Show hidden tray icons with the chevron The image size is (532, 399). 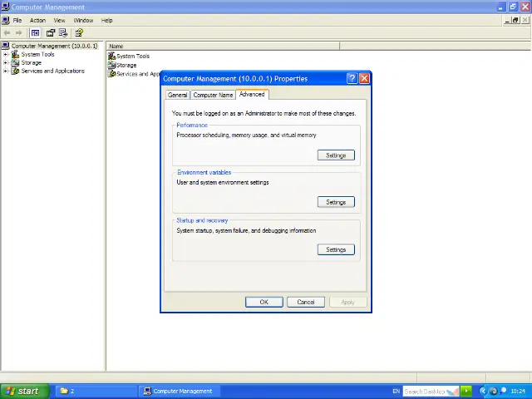pyautogui.click(x=483, y=392)
